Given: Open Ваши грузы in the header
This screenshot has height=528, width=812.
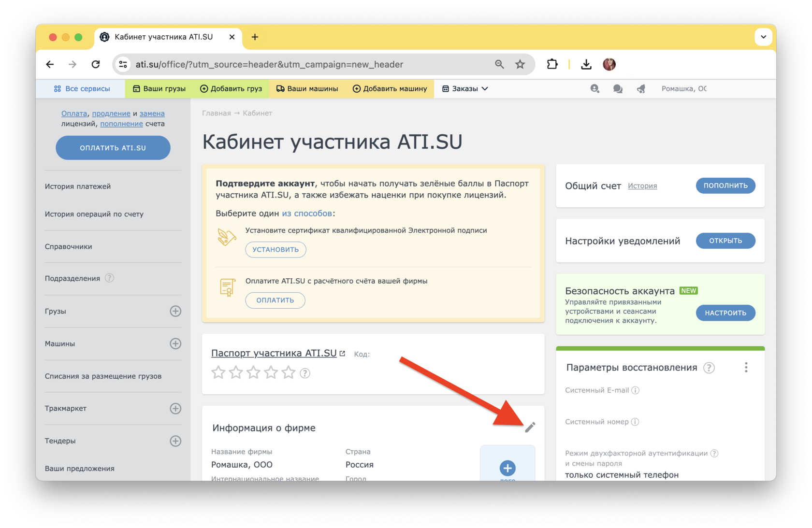Looking at the screenshot, I should [x=159, y=89].
